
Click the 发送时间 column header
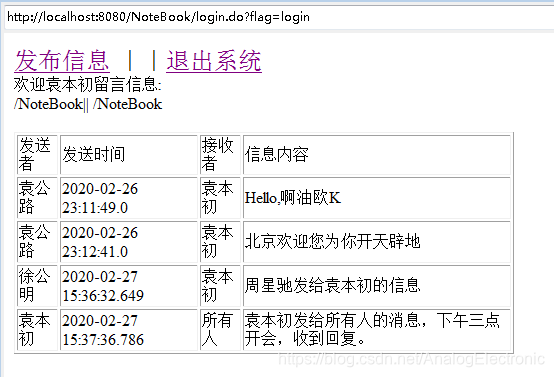pyautogui.click(x=129, y=155)
